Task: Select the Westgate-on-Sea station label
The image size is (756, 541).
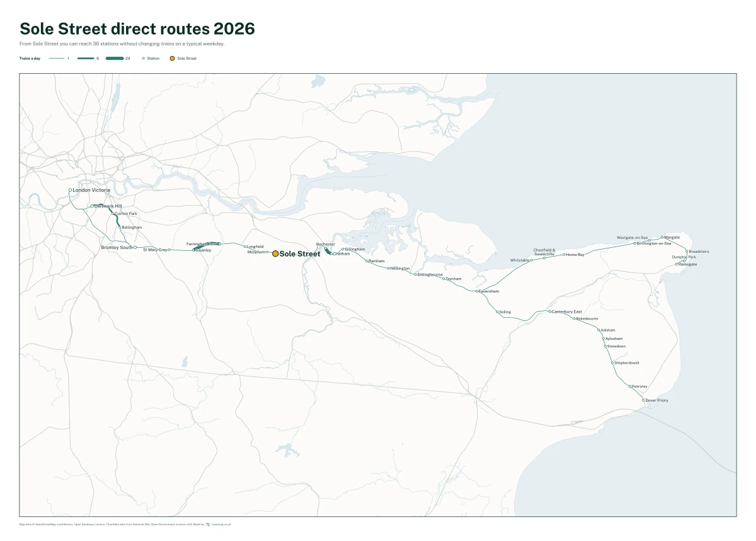Action: tap(632, 238)
